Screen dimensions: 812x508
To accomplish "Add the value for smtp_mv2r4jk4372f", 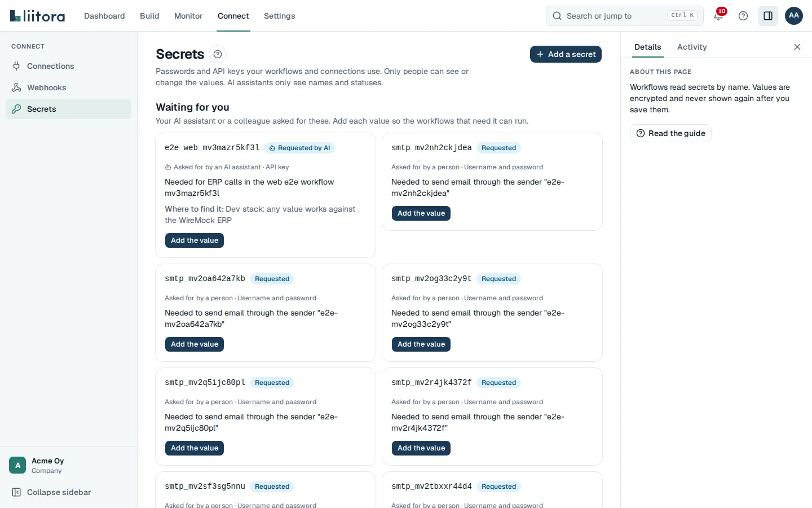I will tap(421, 448).
